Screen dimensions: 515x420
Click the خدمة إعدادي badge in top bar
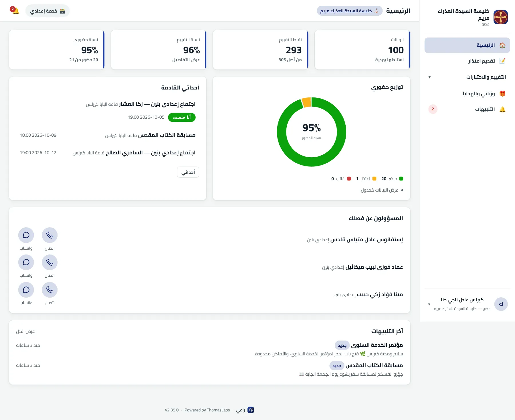coord(47,11)
